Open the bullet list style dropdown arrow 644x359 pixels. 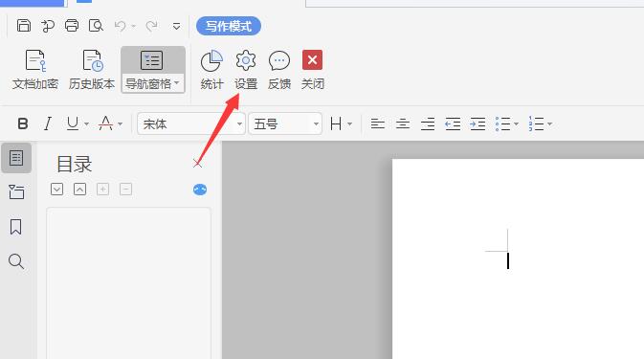pyautogui.click(x=517, y=124)
